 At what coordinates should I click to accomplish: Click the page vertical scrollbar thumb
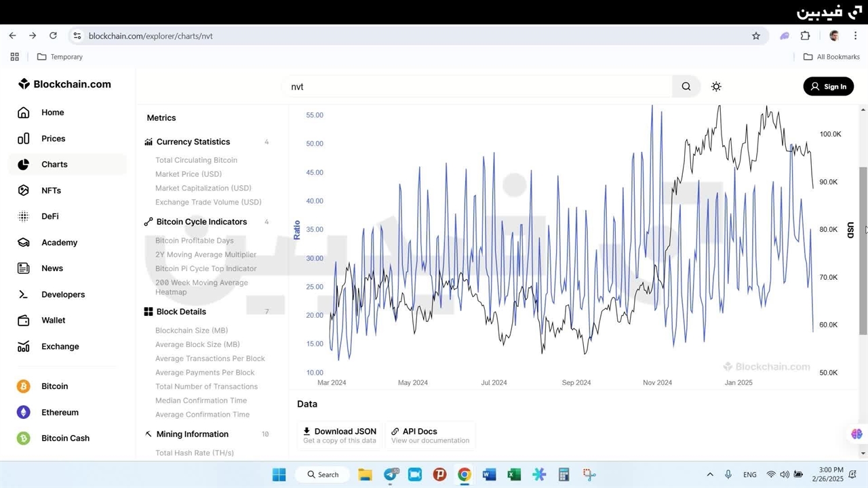click(863, 251)
